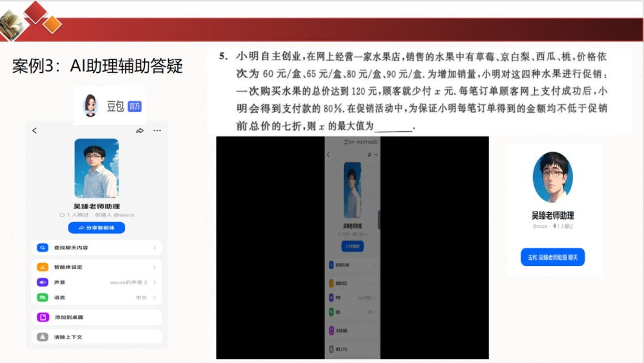Click the purple 添加到桌面 icon
644x363 pixels.
pos(43,317)
